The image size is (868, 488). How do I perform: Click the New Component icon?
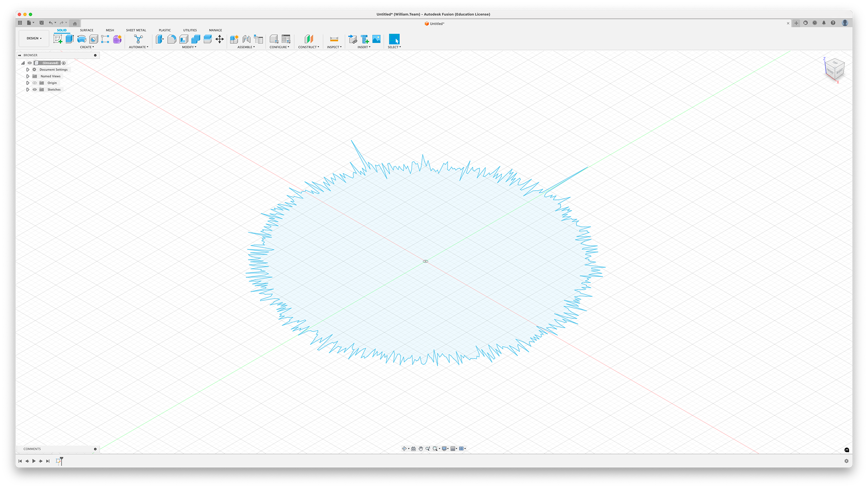tap(234, 39)
